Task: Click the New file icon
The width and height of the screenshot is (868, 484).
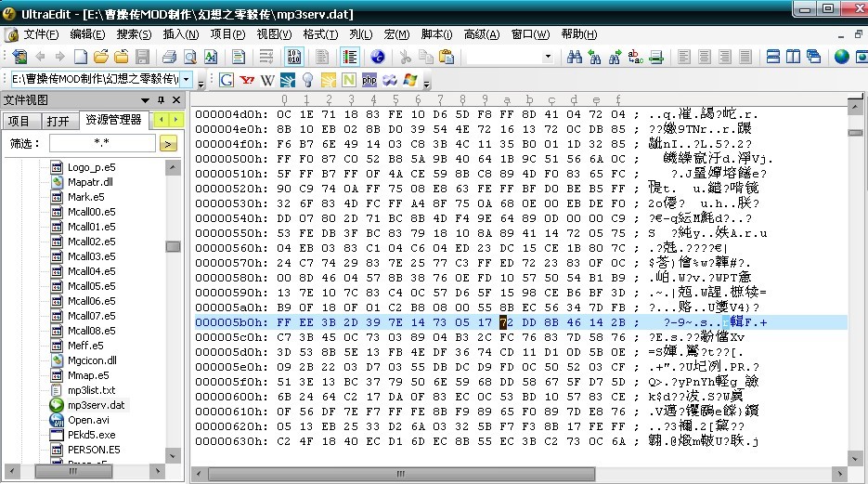Action: click(81, 57)
